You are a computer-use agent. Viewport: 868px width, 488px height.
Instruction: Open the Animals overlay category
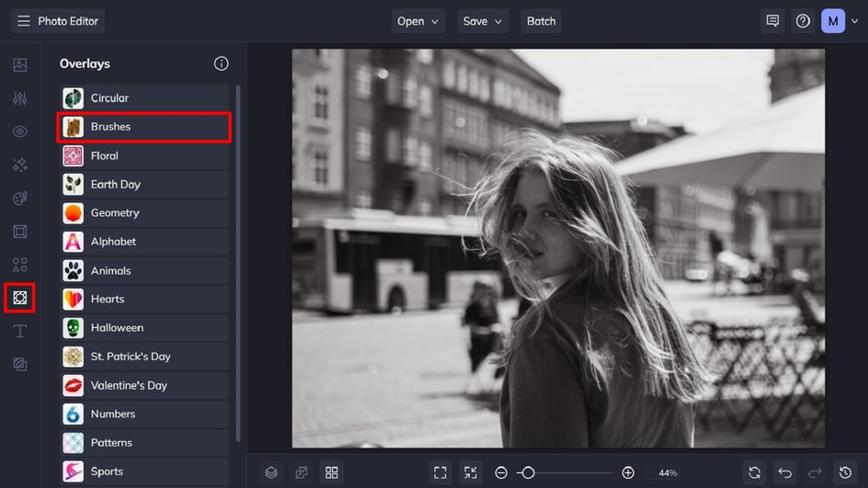pyautogui.click(x=144, y=270)
